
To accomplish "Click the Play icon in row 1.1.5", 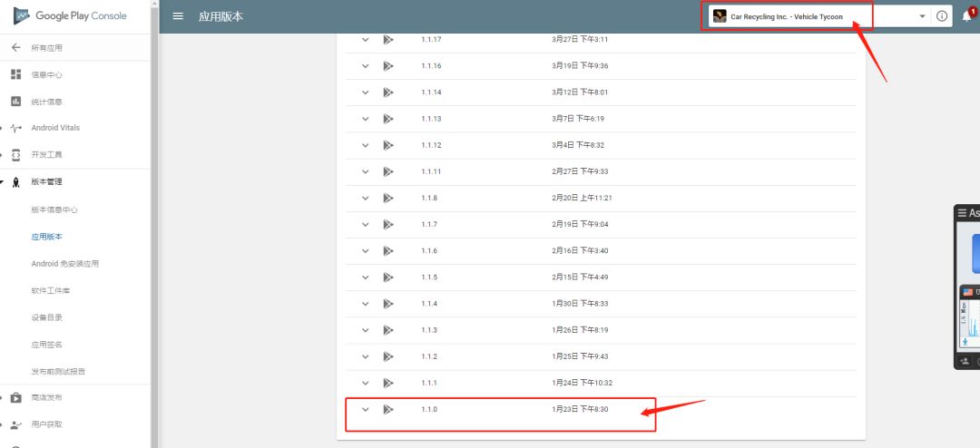I will click(x=388, y=278).
